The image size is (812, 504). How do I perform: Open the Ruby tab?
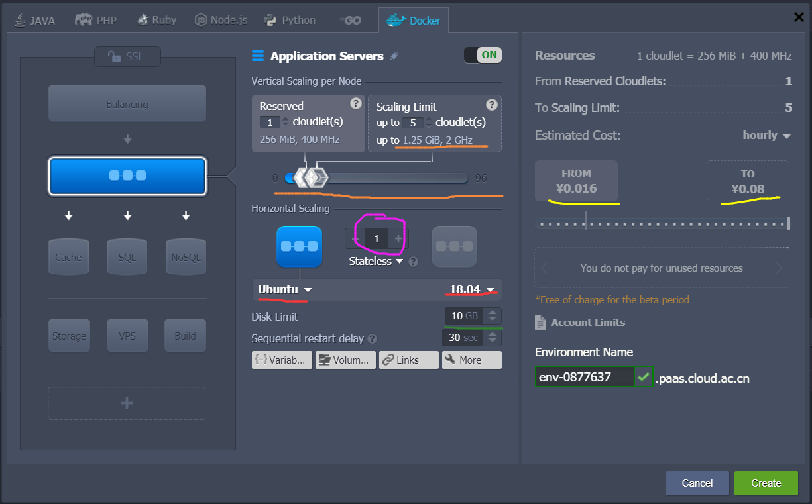(x=157, y=20)
